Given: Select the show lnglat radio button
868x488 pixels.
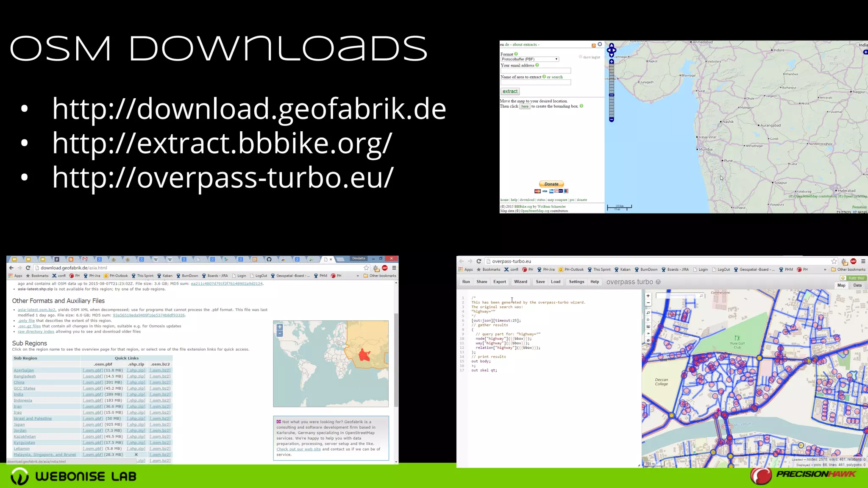Looking at the screenshot, I should (580, 57).
